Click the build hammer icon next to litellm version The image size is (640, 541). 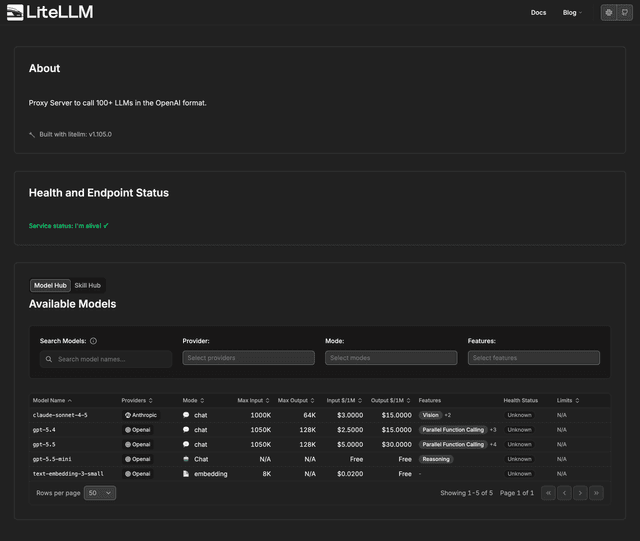coord(32,135)
